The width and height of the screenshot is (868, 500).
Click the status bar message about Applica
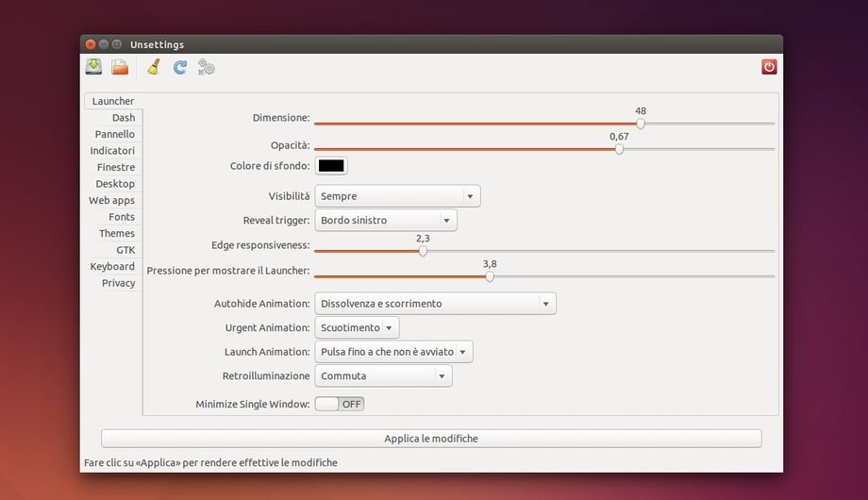pos(211,462)
